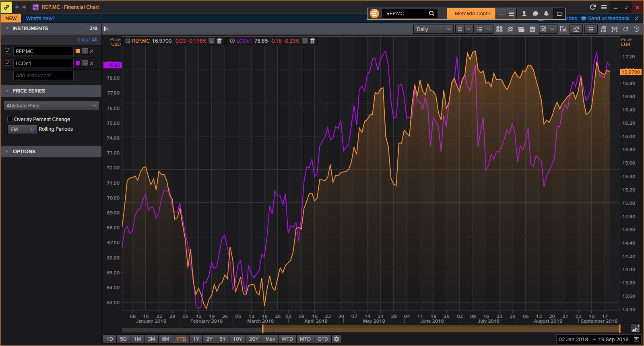Viewport: 644px width, 346px height.
Task: Remove LCOc1 instrument with the X icon
Action: coord(92,63)
